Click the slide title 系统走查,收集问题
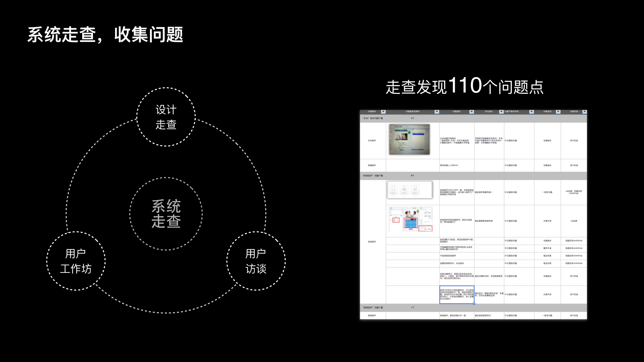Image resolution: width=644 pixels, height=362 pixels. [105, 35]
